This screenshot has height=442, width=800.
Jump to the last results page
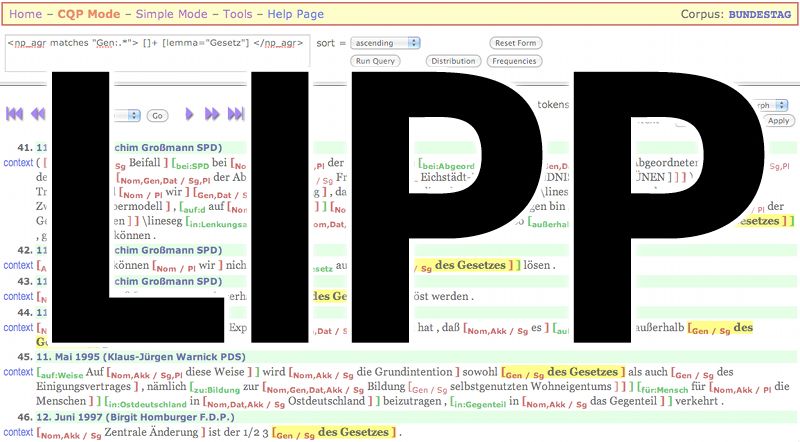(x=236, y=114)
